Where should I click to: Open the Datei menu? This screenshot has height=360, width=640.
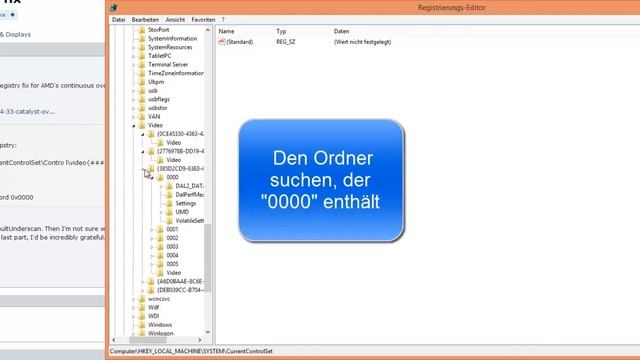click(118, 20)
